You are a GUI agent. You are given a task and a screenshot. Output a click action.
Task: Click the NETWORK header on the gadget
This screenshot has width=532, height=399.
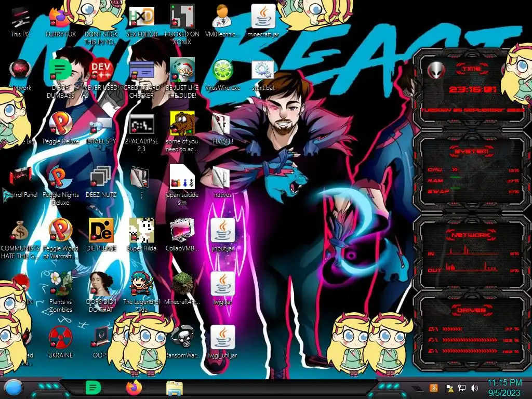471,235
